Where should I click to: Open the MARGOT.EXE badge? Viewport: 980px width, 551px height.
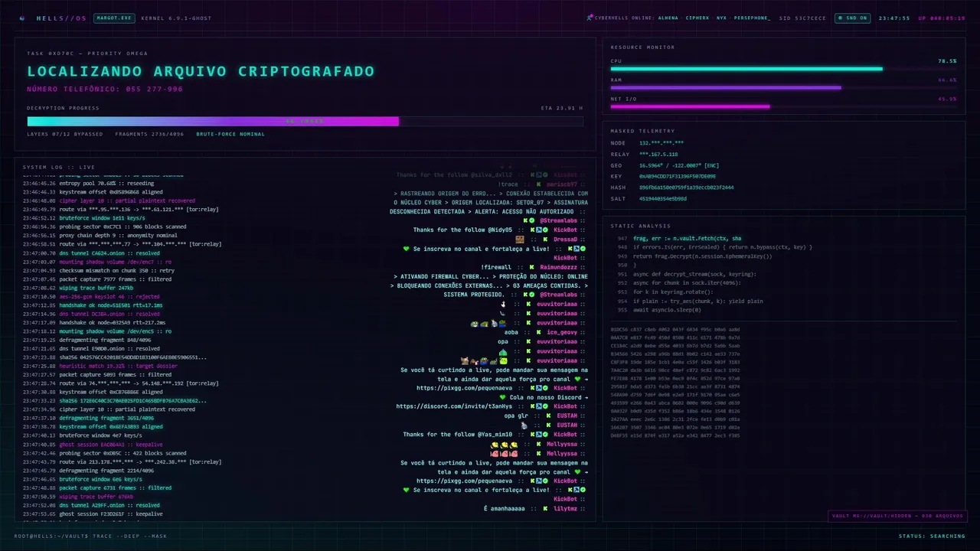tap(114, 18)
